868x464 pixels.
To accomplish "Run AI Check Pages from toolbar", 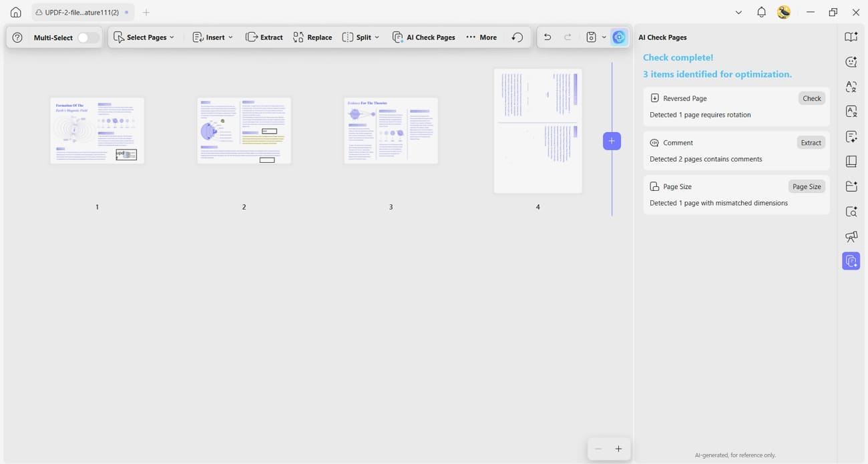I will (x=423, y=37).
